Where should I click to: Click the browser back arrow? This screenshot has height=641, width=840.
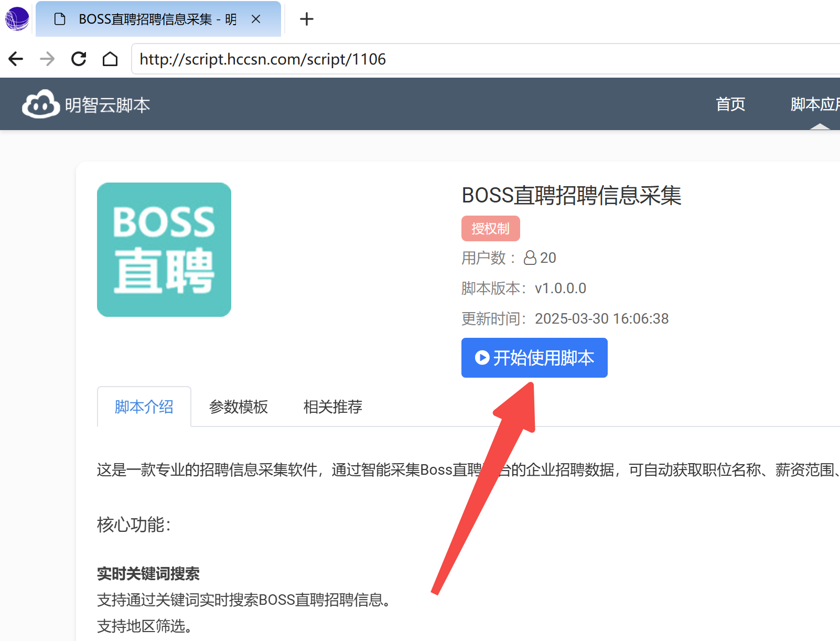coord(16,59)
